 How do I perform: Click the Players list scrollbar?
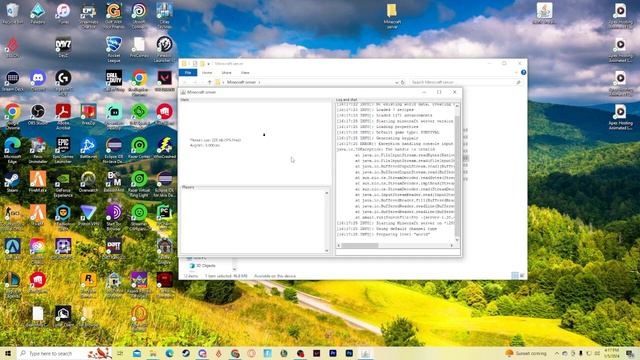click(x=327, y=222)
